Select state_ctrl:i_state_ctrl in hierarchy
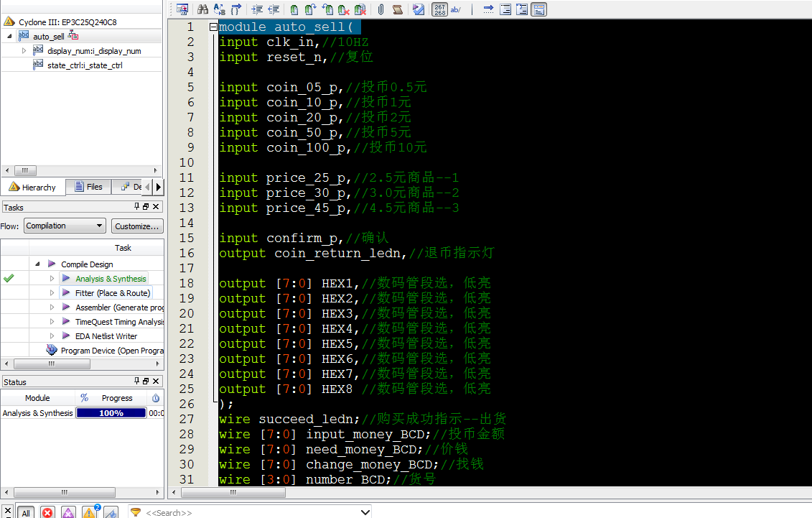This screenshot has height=518, width=812. pyautogui.click(x=85, y=65)
